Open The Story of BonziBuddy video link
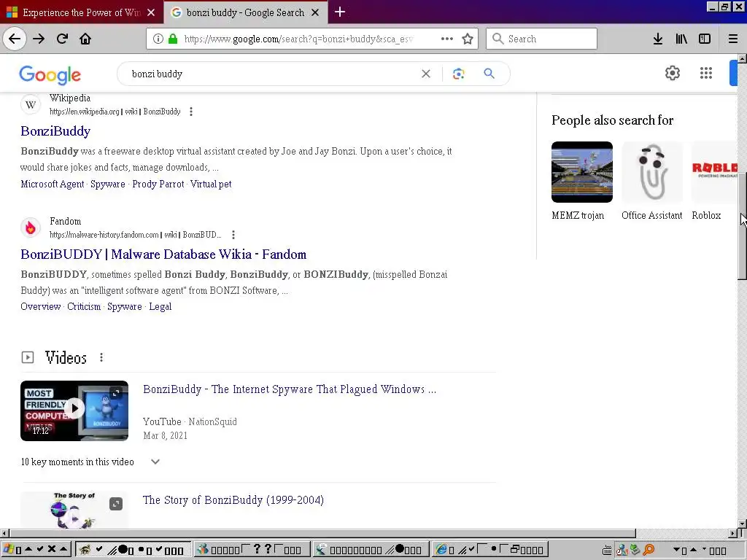Screen dimensions: 747x560 (x=233, y=500)
